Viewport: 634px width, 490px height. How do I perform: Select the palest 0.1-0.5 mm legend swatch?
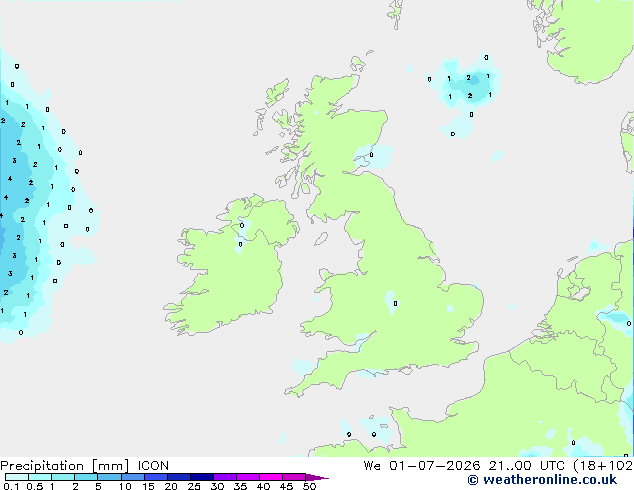click(17, 477)
